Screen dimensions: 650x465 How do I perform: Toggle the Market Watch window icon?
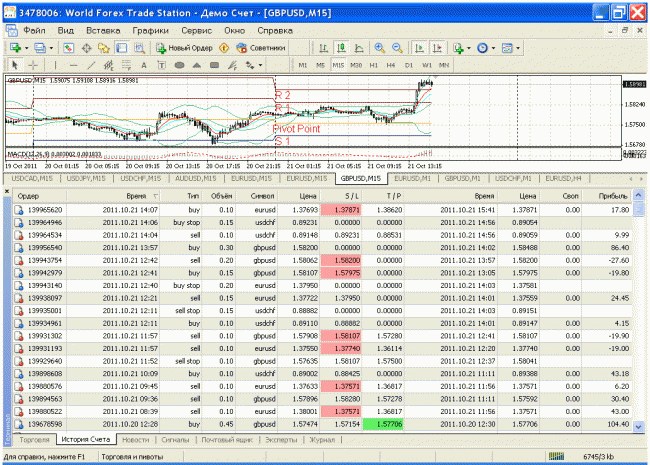tap(68, 48)
